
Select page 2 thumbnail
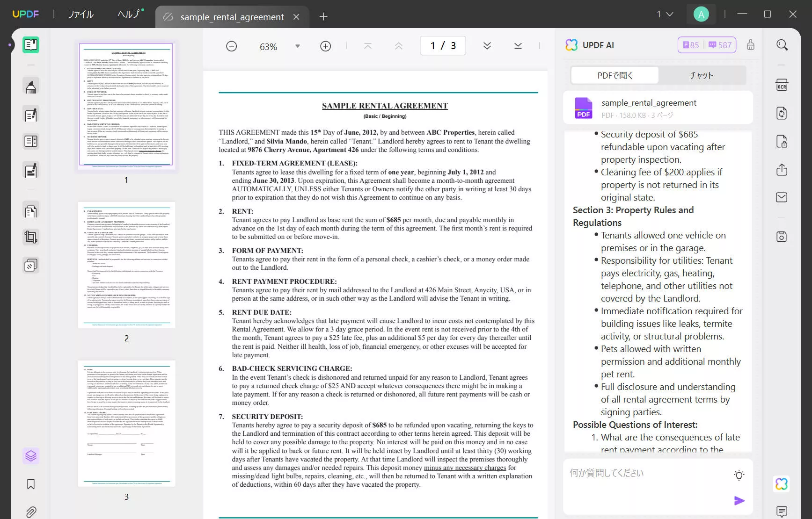click(126, 265)
